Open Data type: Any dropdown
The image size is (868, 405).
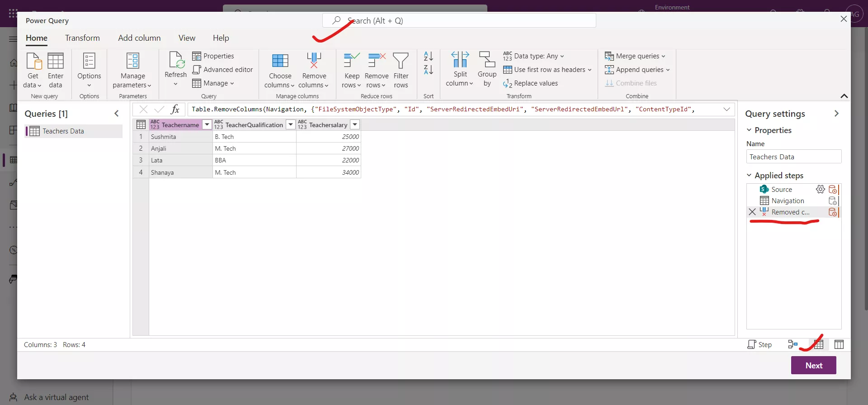pos(533,56)
